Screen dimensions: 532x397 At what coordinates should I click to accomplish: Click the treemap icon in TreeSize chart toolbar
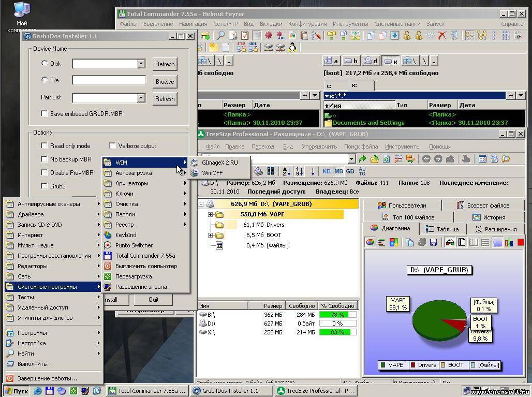pyautogui.click(x=394, y=242)
